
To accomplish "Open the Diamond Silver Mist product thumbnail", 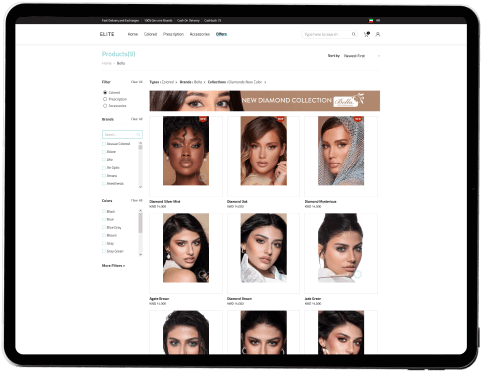I will [186, 151].
